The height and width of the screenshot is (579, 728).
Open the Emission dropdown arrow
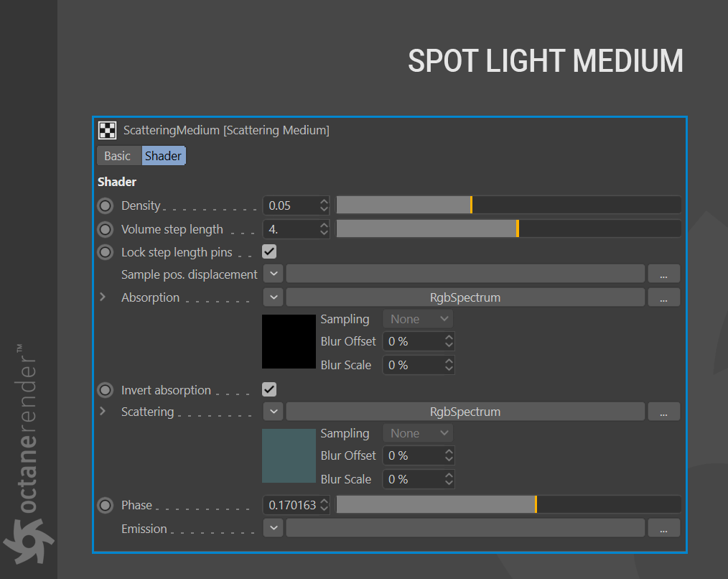point(274,528)
